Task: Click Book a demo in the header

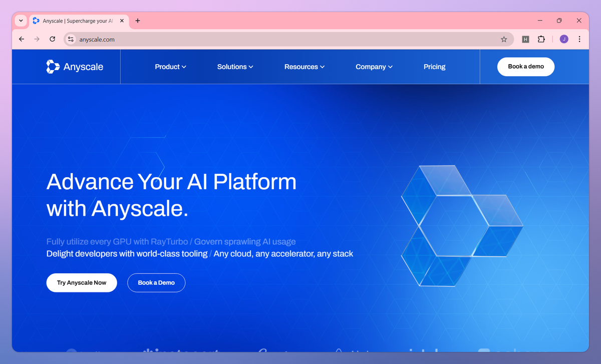Action: tap(526, 67)
